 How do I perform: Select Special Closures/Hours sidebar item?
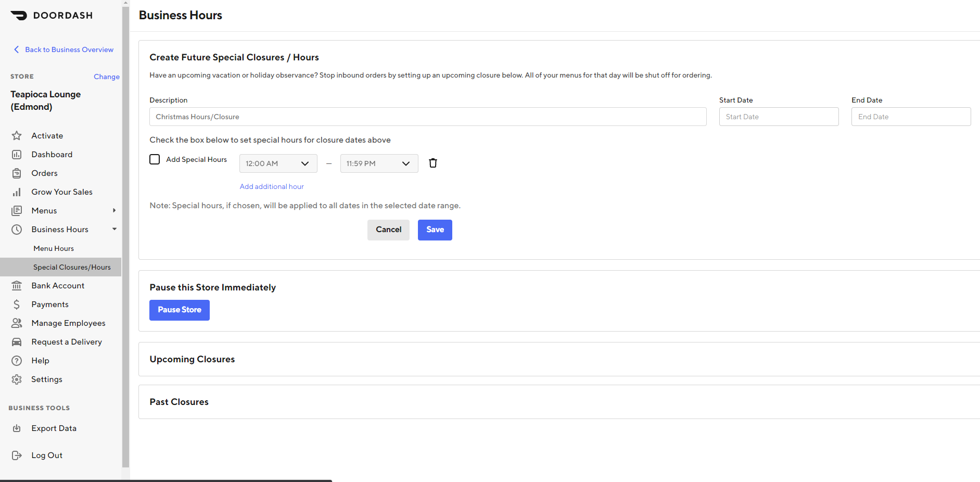60,267
